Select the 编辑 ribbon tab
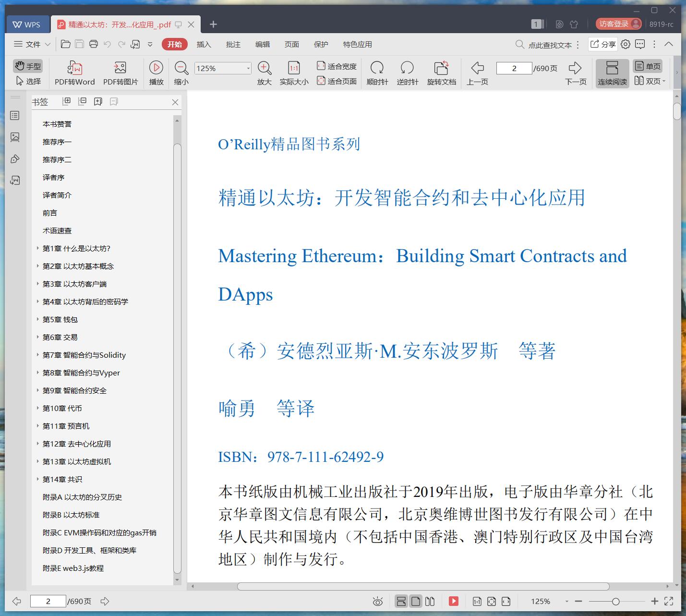The width and height of the screenshot is (686, 616). [x=262, y=44]
